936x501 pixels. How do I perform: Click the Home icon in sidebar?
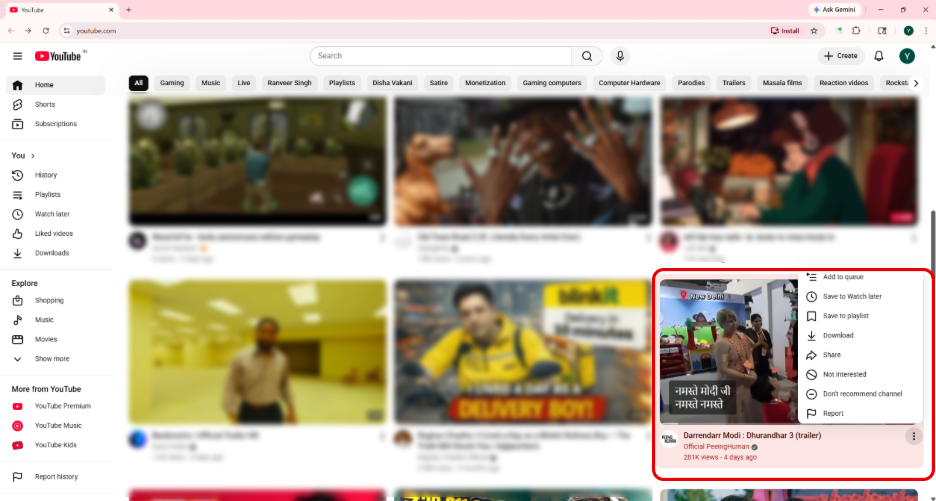click(x=17, y=85)
